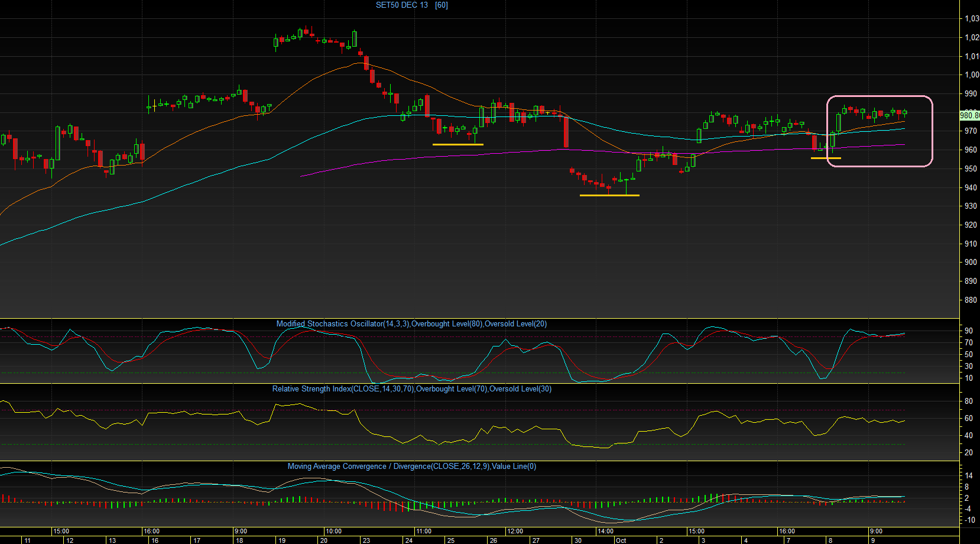Click the Oct month label on date axis

point(621,540)
